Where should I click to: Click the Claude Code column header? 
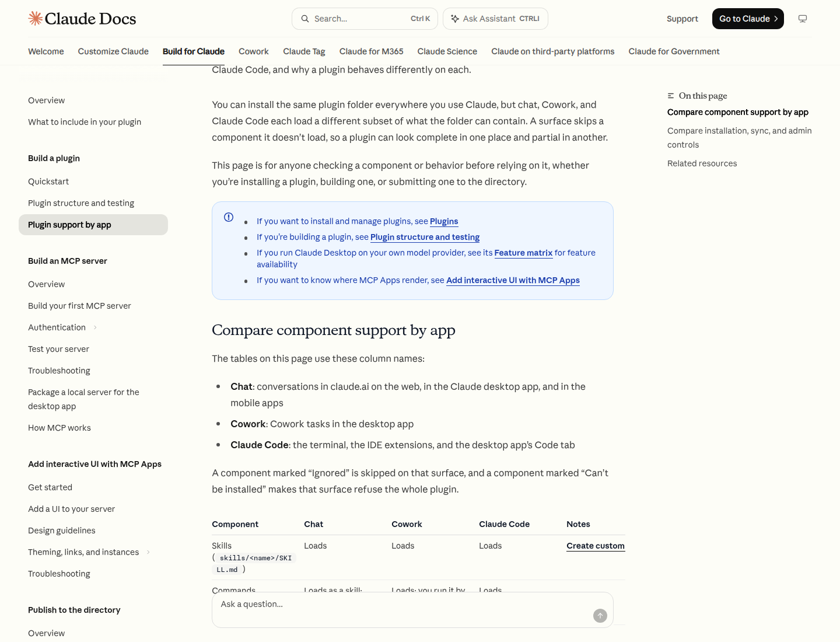[x=505, y=524]
